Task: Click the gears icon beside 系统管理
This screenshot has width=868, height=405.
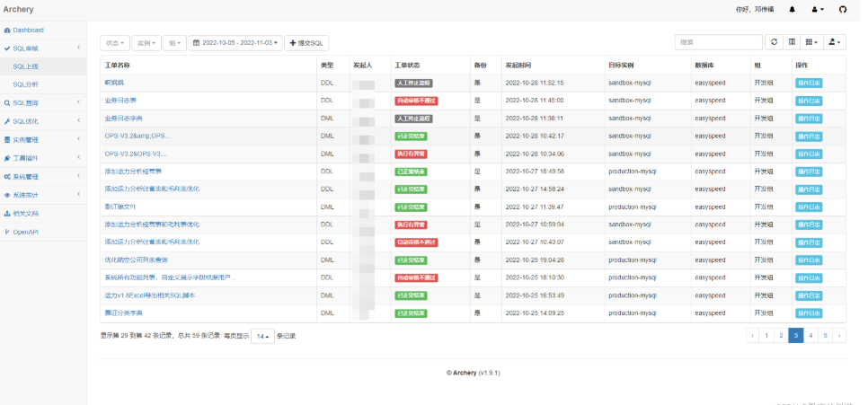Action: [x=7, y=177]
